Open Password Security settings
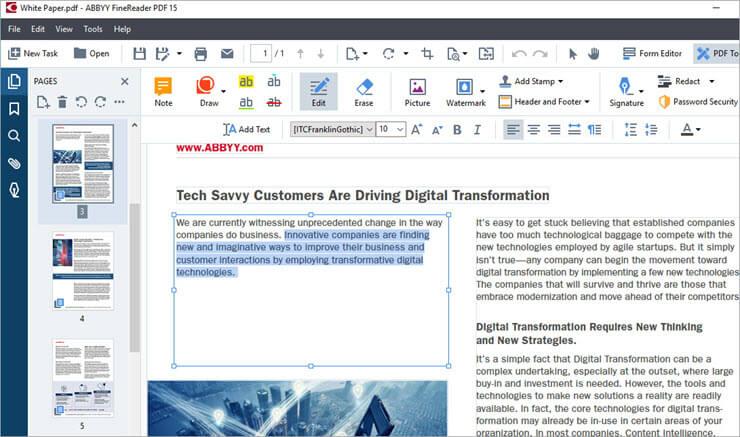This screenshot has width=740, height=437. (x=698, y=101)
